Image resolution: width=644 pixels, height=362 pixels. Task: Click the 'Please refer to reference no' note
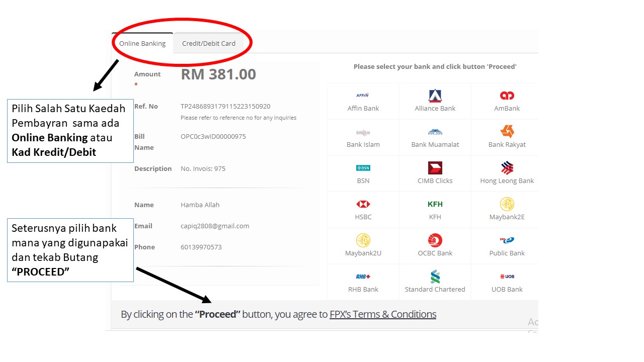point(238,118)
